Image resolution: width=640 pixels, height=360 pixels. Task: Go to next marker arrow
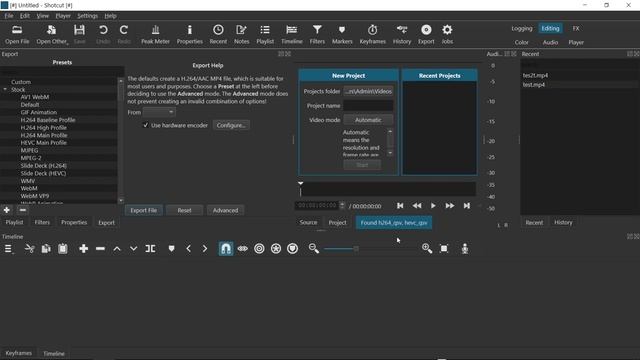204,249
